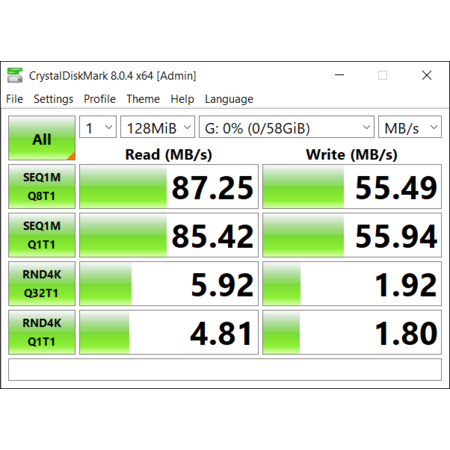Screen dimensions: 450x450
Task: Click the 85.42 read result
Action: (169, 235)
